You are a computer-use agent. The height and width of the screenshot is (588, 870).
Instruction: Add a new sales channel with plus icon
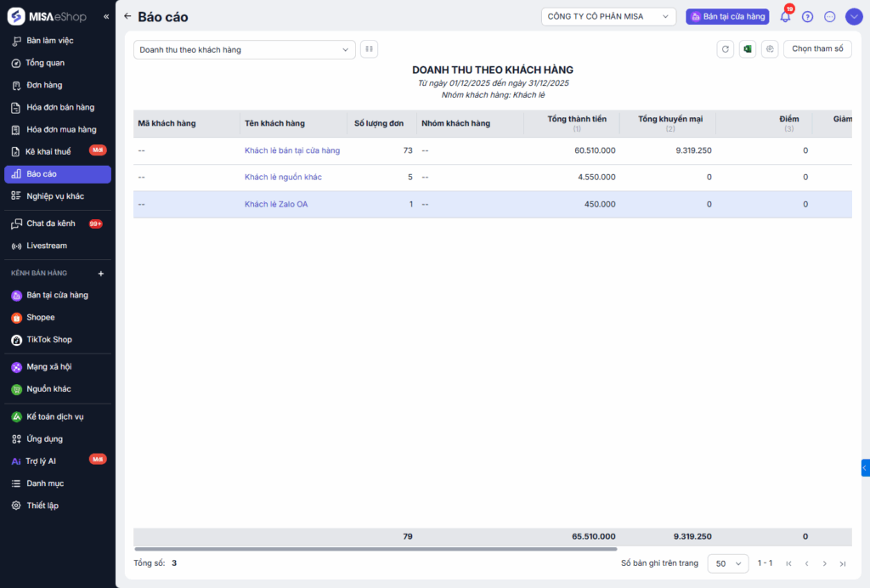(100, 274)
